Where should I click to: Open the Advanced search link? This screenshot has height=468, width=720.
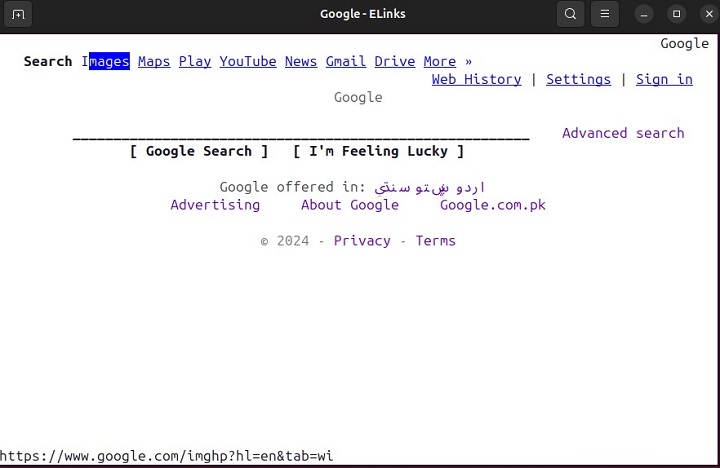pos(623,133)
